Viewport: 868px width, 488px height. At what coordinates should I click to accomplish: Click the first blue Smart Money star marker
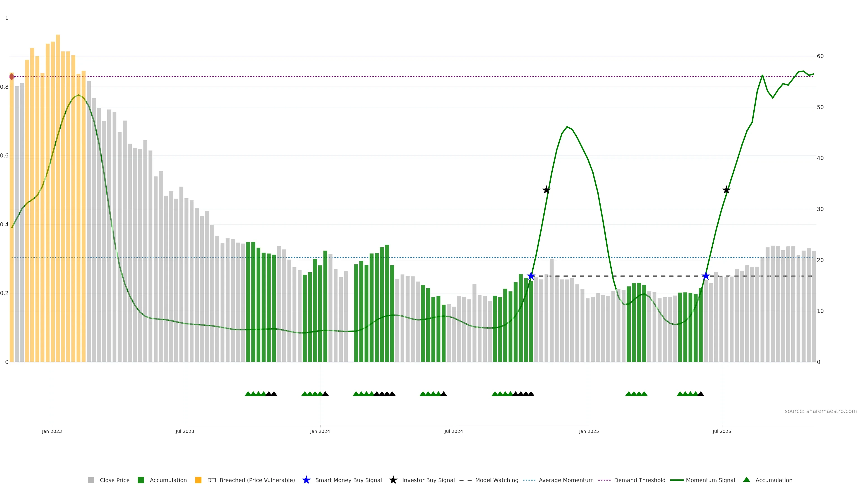point(531,276)
